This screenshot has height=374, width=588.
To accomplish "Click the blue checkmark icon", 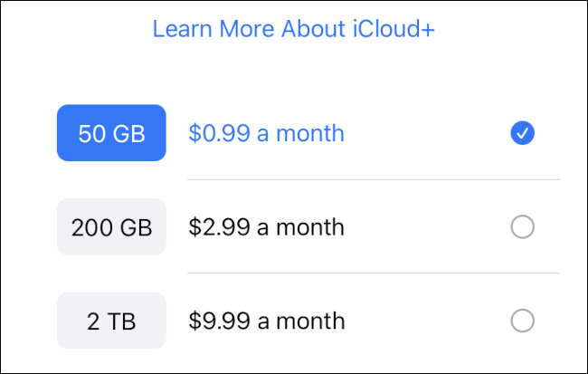I will pyautogui.click(x=522, y=134).
